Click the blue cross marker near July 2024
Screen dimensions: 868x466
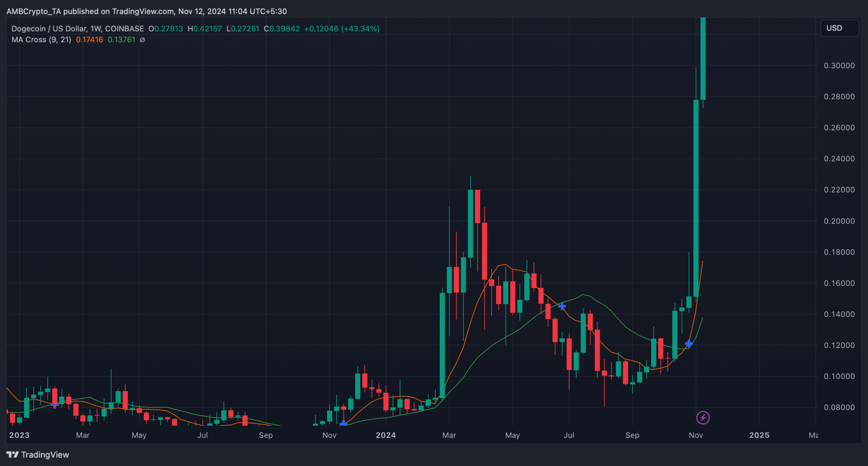[x=562, y=306]
